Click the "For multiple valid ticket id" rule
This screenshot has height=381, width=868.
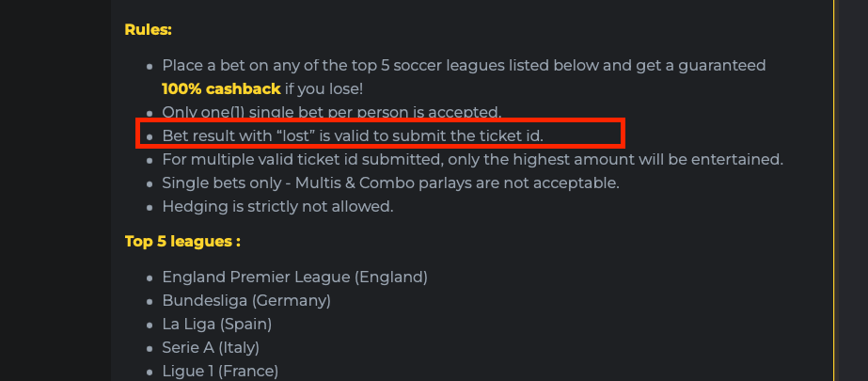coord(472,159)
